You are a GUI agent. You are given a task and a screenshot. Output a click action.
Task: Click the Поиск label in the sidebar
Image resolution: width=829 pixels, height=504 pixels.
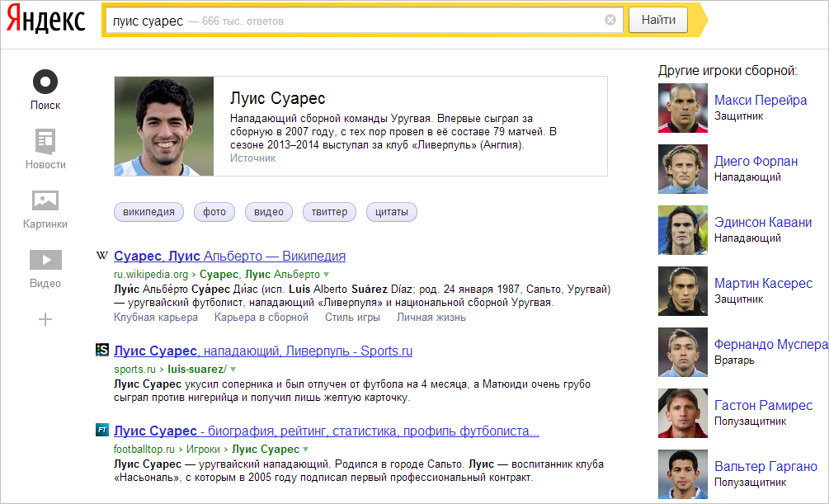point(45,106)
